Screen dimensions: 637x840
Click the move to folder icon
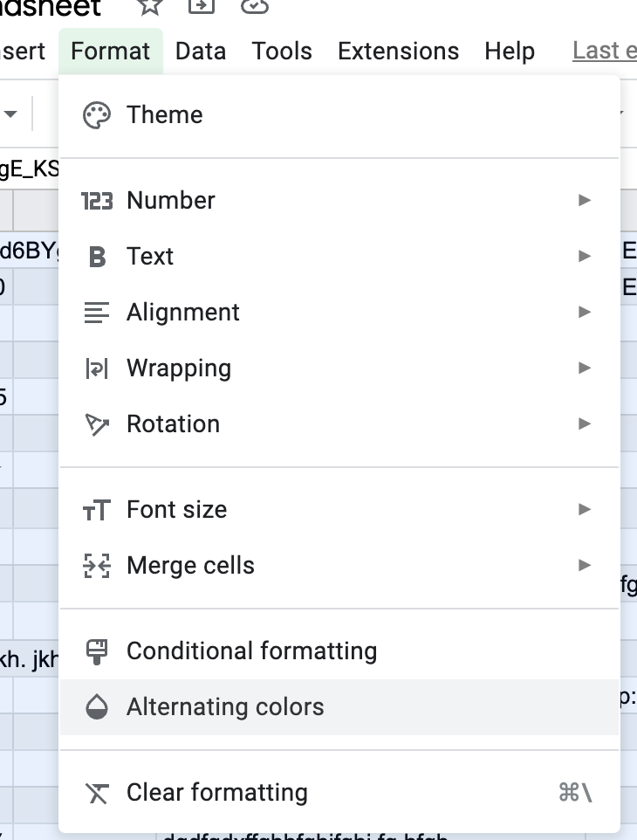pos(202,7)
